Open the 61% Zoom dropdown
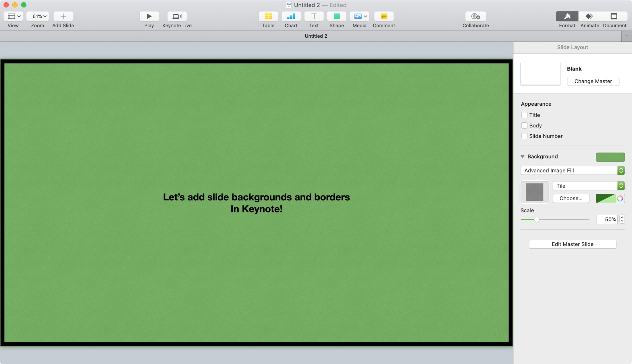 38,16
